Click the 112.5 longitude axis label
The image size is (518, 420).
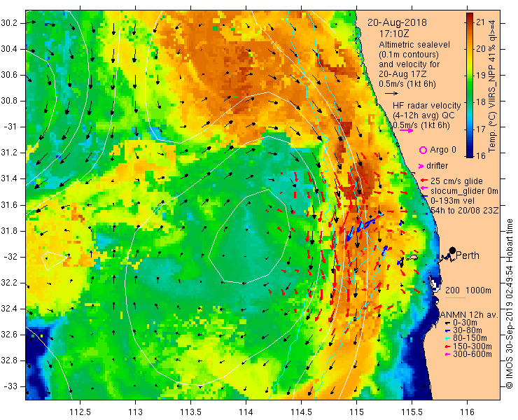click(x=80, y=412)
